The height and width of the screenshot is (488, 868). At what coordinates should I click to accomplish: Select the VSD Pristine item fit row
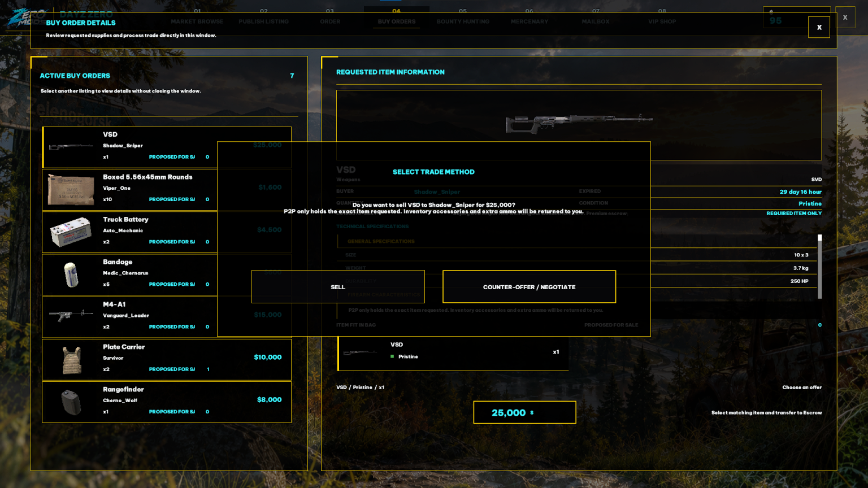tap(453, 353)
